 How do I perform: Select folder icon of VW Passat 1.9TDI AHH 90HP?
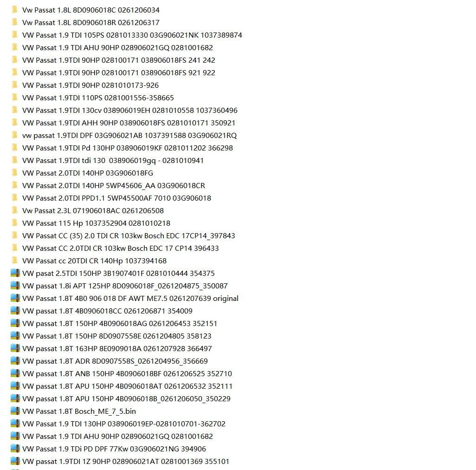[x=14, y=123]
